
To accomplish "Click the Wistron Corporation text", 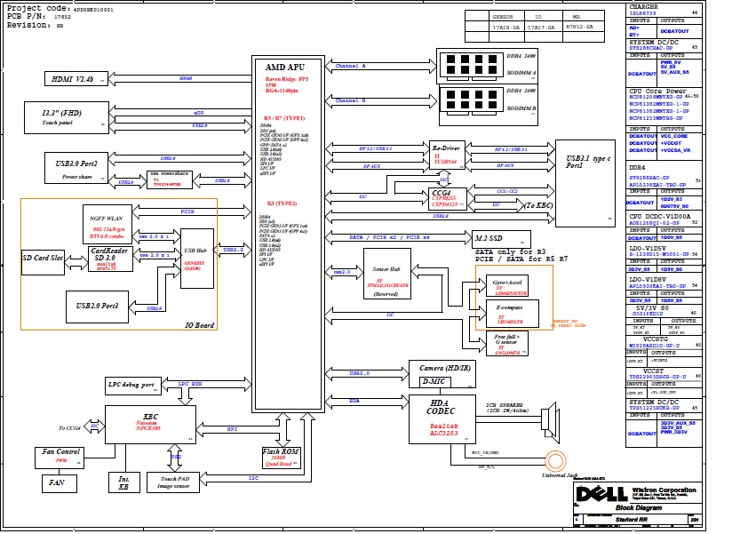I will 664,490.
